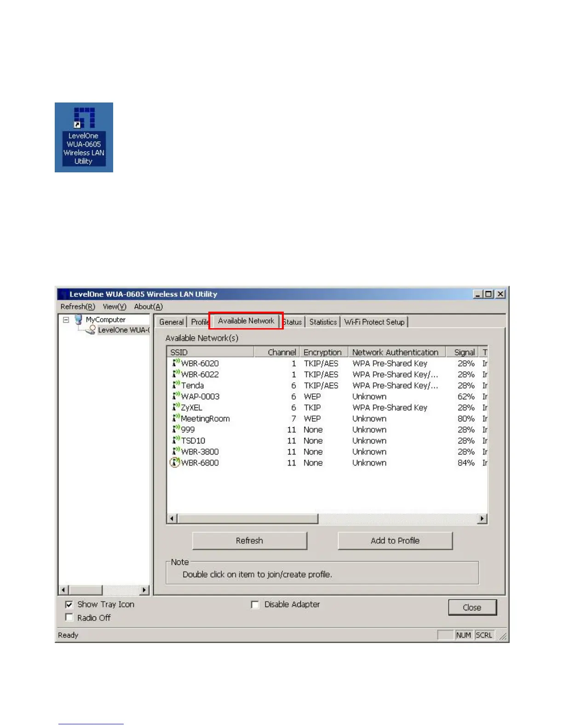Click the window resize grip at bottom right

pyautogui.click(x=503, y=636)
